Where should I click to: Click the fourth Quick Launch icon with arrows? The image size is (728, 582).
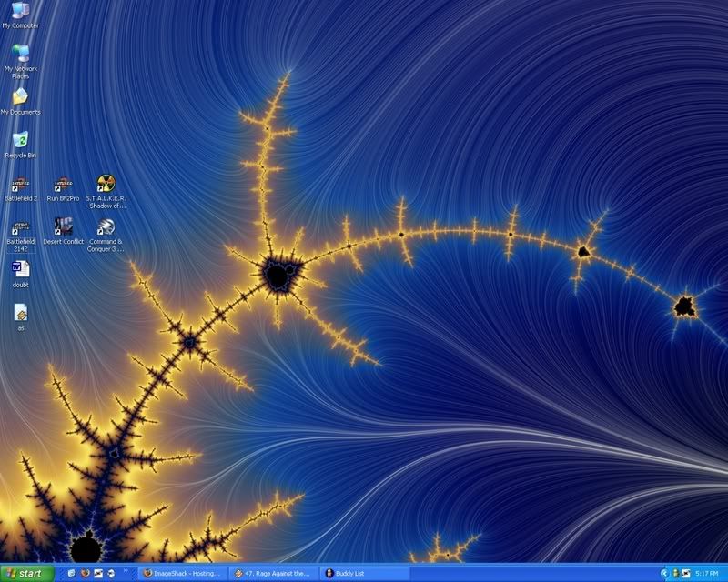click(x=111, y=573)
